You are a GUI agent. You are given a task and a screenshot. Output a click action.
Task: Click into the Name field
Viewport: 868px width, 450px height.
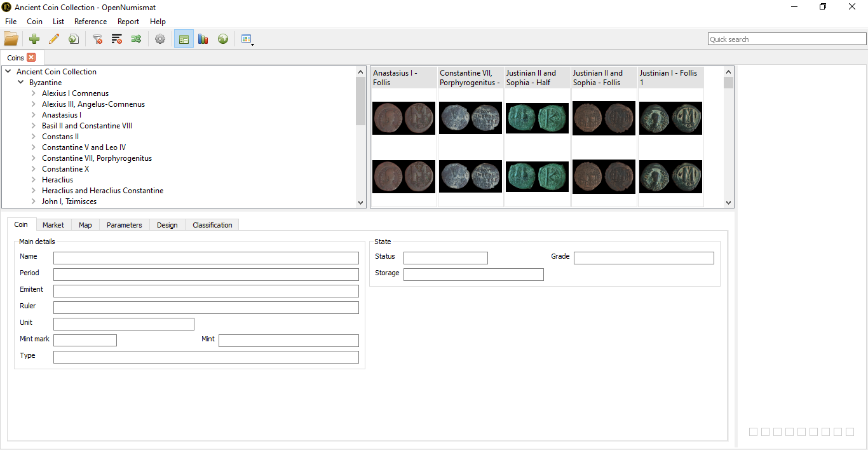click(206, 258)
